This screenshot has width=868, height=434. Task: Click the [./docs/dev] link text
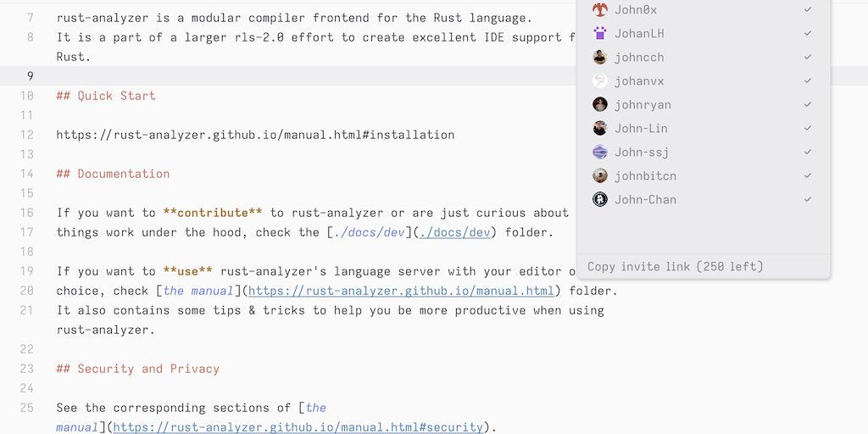370,232
